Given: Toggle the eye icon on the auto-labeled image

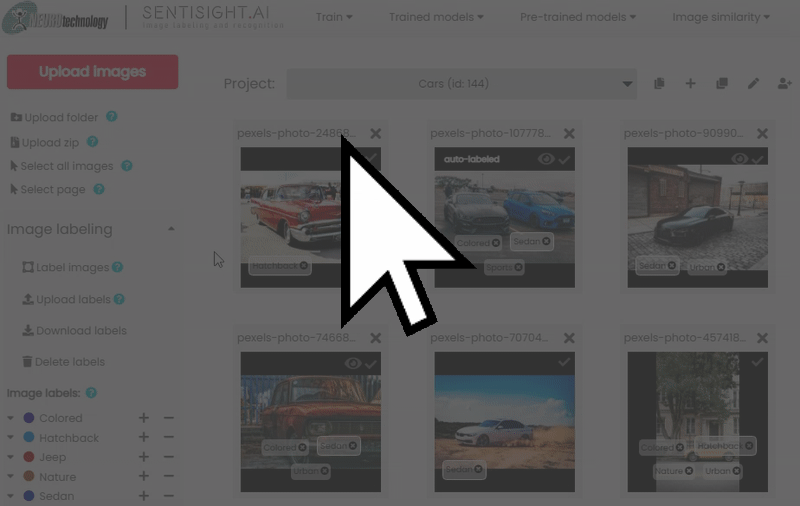Looking at the screenshot, I should click(x=546, y=159).
